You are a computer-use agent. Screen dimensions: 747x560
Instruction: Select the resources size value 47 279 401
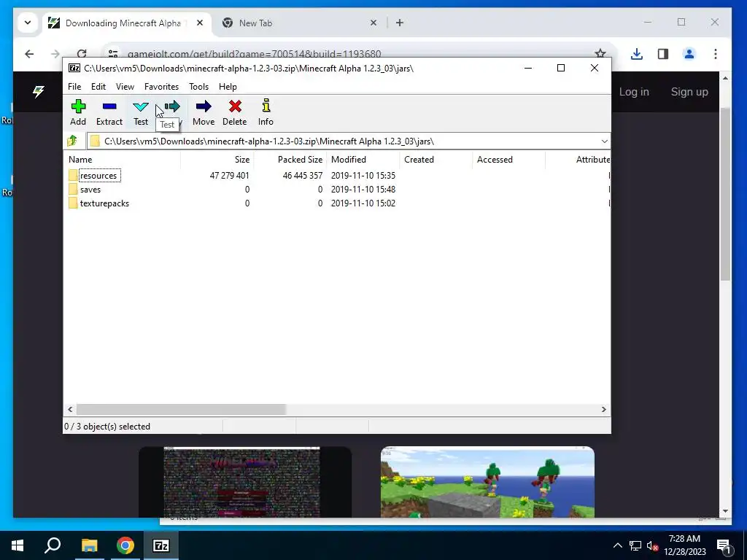coord(229,175)
